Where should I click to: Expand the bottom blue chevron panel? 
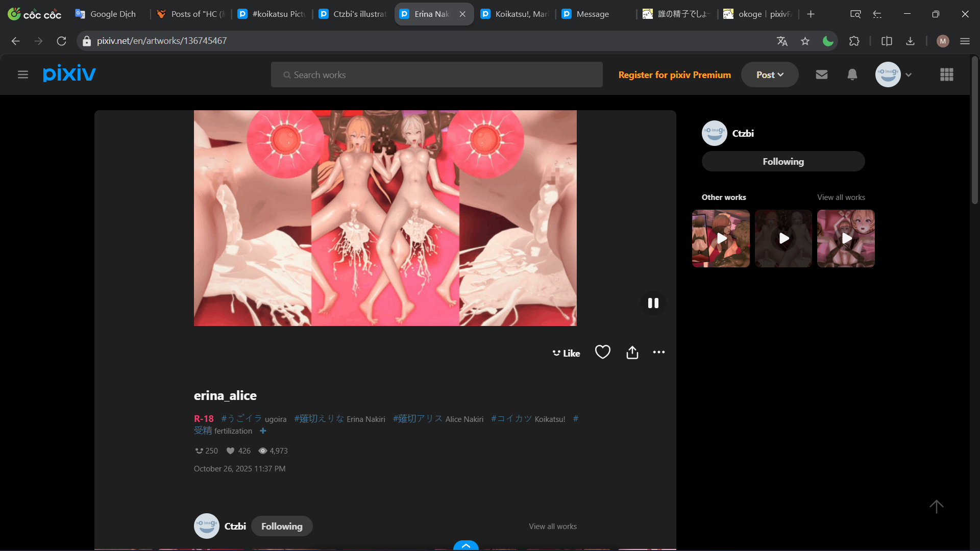tap(466, 545)
